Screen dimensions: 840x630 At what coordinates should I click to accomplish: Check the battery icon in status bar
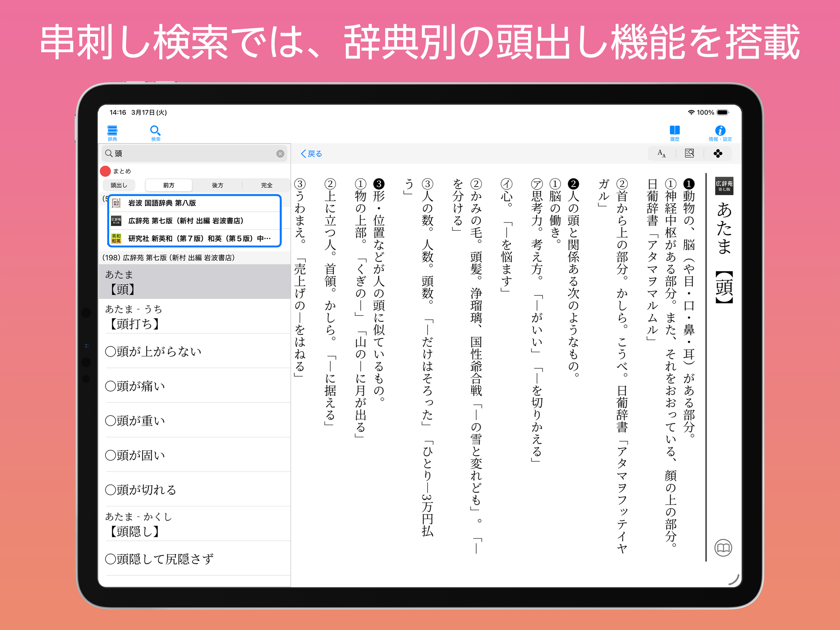coord(723,112)
